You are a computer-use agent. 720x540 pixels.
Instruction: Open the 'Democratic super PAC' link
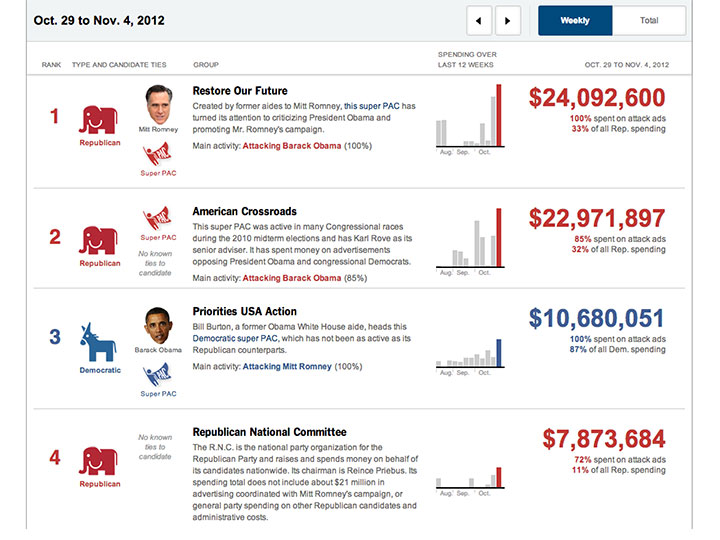pos(235,338)
